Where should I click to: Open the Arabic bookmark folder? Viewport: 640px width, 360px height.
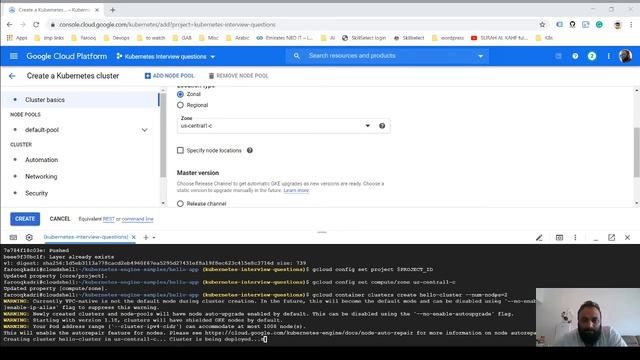[x=238, y=38]
